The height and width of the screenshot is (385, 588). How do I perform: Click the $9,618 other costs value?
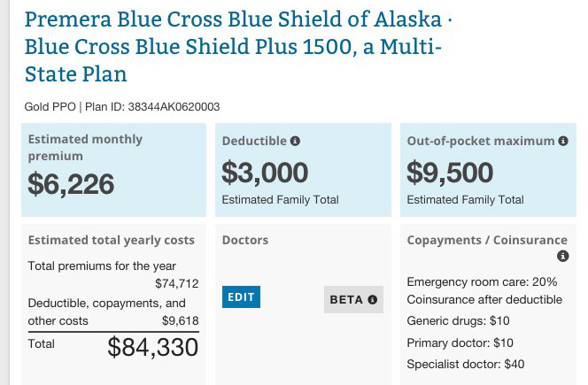(180, 320)
